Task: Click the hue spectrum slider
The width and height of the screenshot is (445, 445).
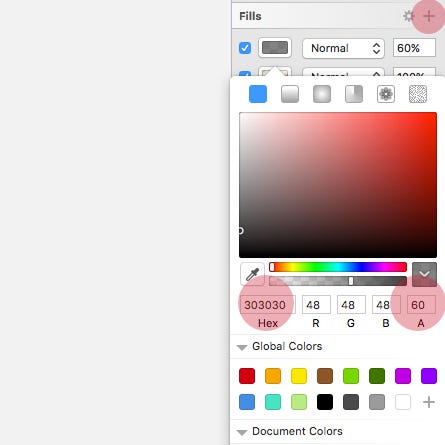Action: [x=338, y=267]
